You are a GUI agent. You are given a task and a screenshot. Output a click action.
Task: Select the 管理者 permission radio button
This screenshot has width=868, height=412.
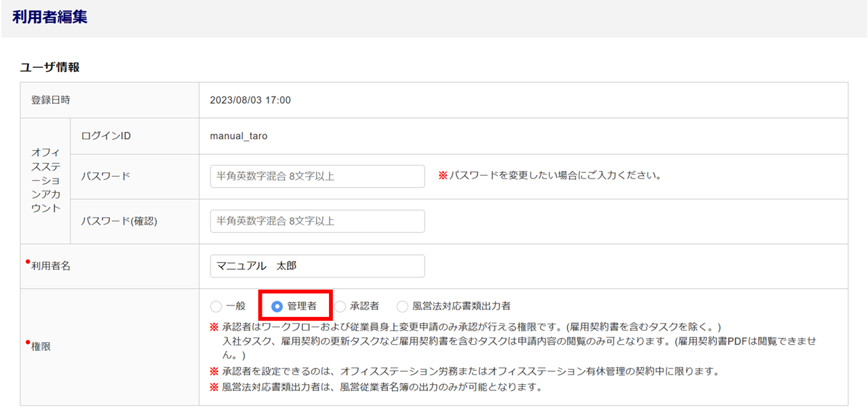coord(277,306)
